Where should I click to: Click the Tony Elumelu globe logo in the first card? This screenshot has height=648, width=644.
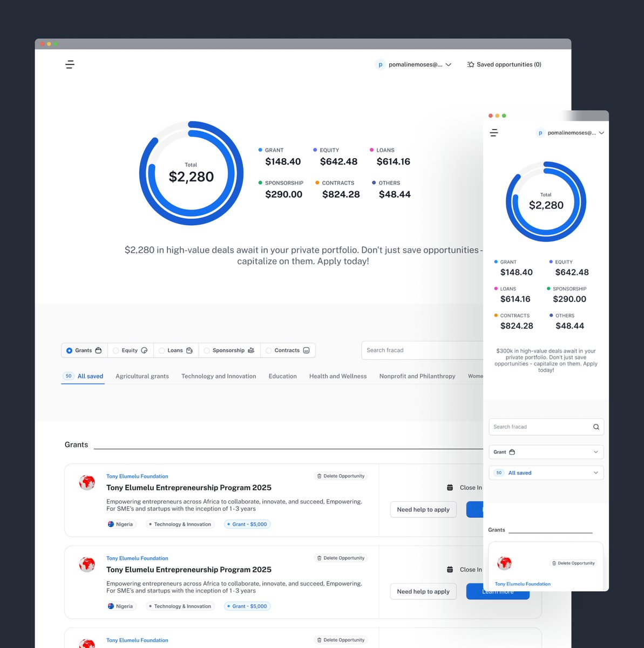point(87,482)
